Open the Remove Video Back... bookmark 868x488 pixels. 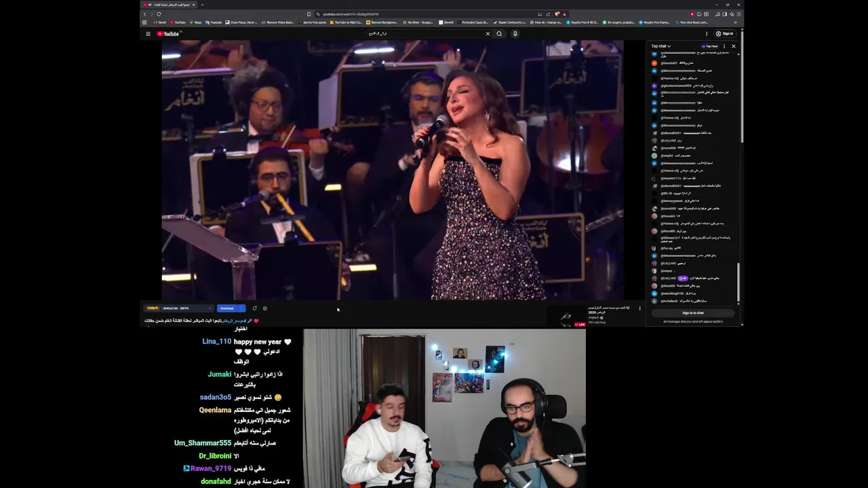coord(278,22)
